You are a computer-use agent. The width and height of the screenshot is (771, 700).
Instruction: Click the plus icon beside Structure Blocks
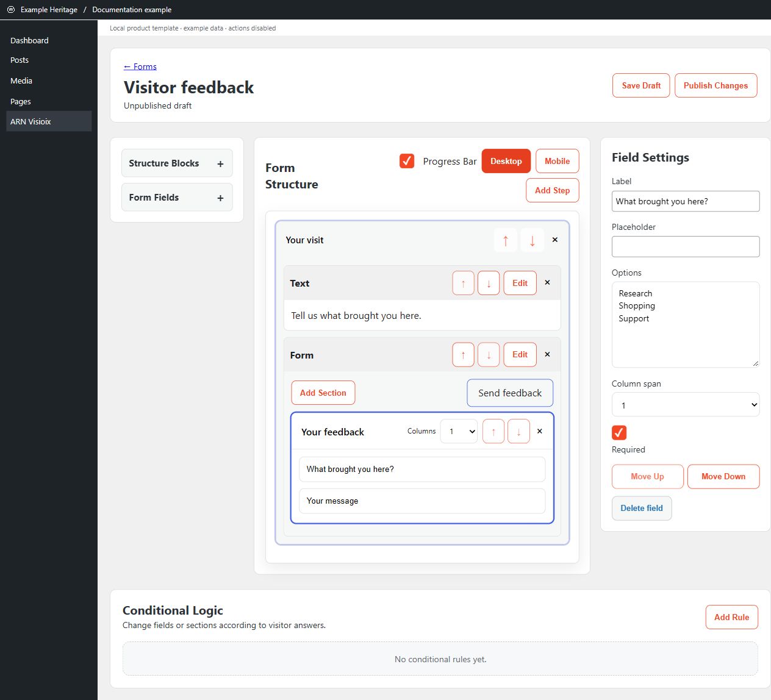coord(220,163)
